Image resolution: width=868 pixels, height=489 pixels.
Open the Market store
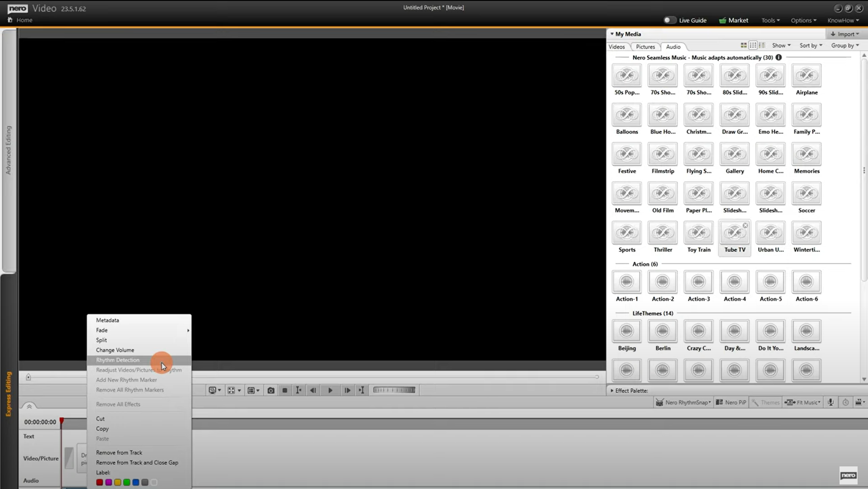733,20
